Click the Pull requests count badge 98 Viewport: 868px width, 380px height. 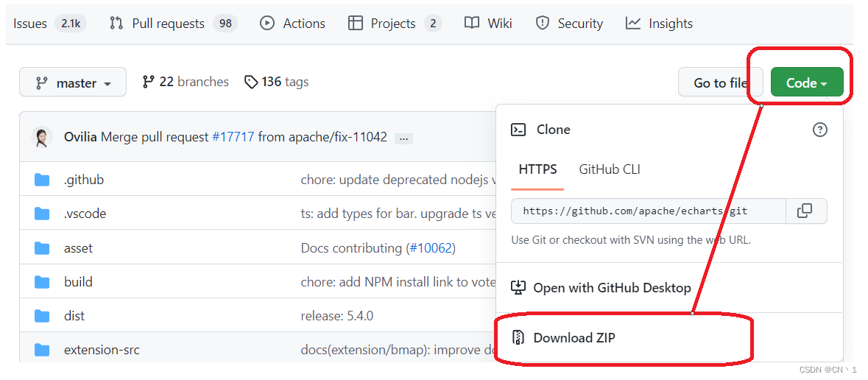click(x=225, y=24)
